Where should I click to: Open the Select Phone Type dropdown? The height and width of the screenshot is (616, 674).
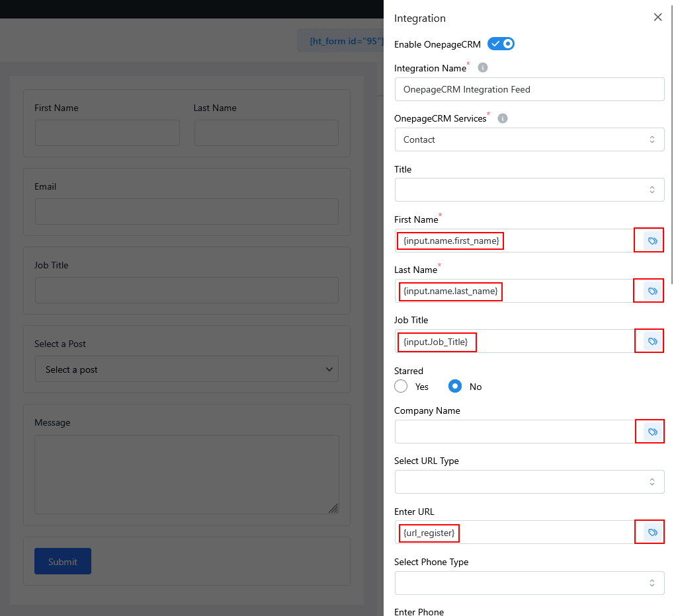(x=529, y=583)
